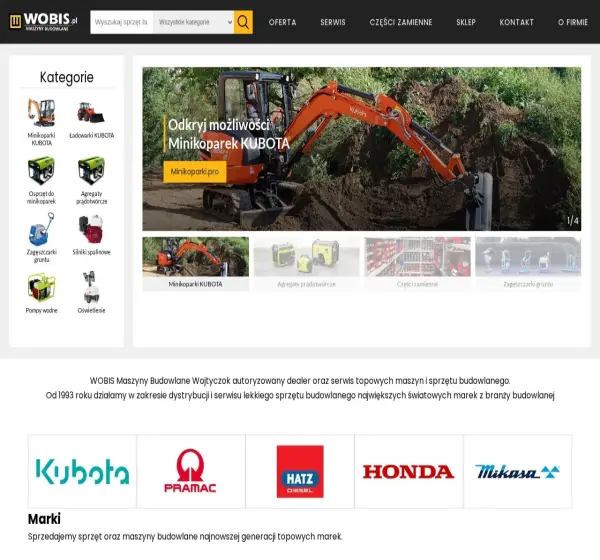
Task: Click the 1/4 slide counter
Action: [x=572, y=220]
